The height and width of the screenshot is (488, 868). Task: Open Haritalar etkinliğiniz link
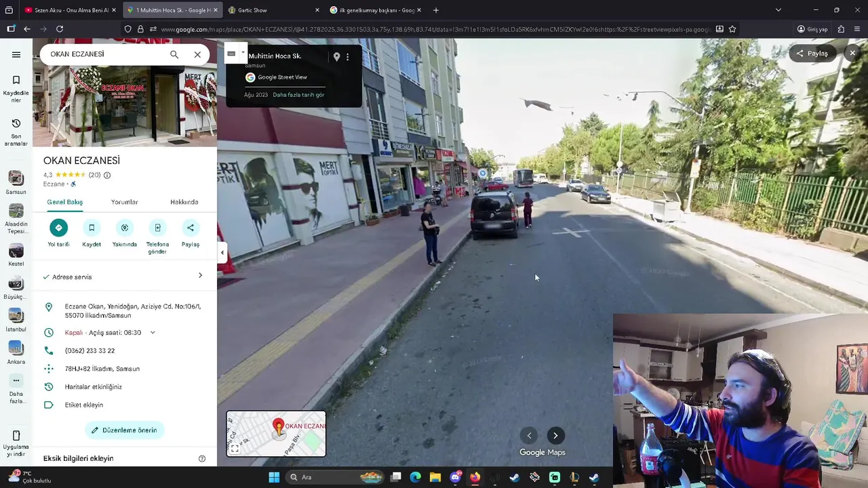94,387
